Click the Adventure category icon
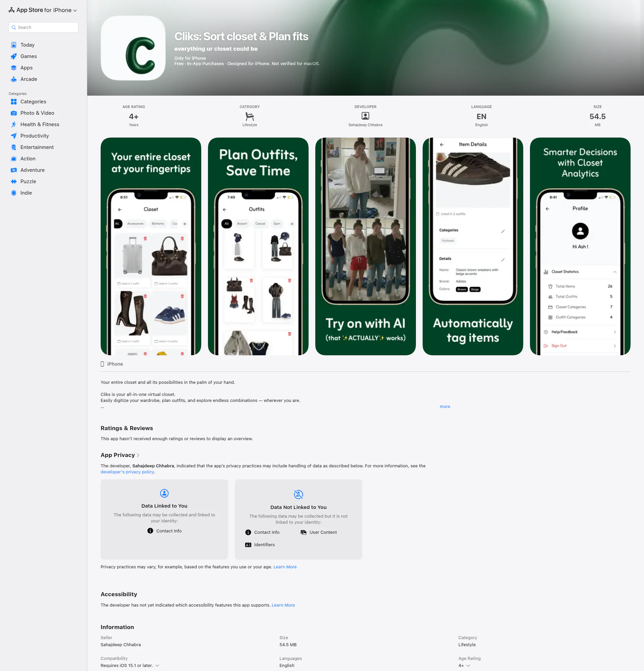644x671 pixels. pyautogui.click(x=14, y=170)
